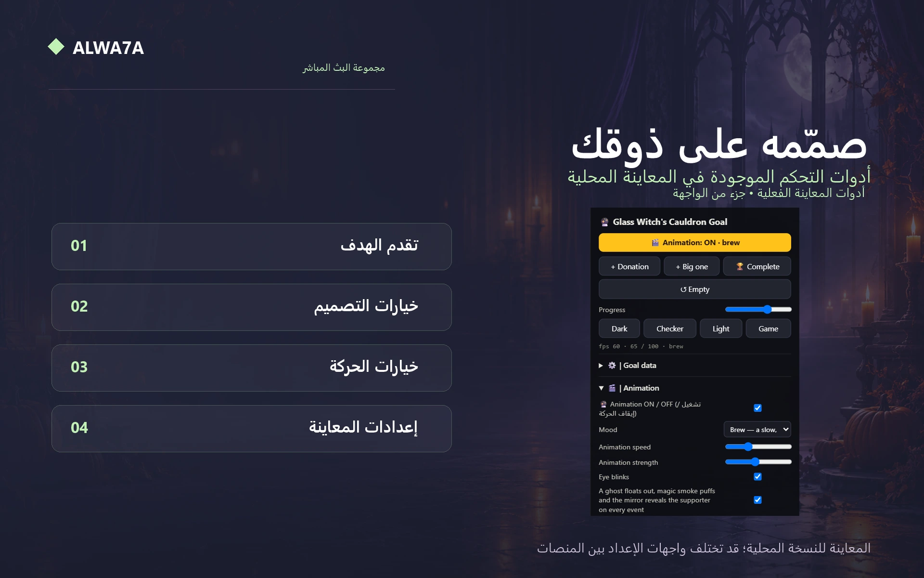Viewport: 924px width, 578px height.
Task: Select the Game background button
Action: (768, 328)
